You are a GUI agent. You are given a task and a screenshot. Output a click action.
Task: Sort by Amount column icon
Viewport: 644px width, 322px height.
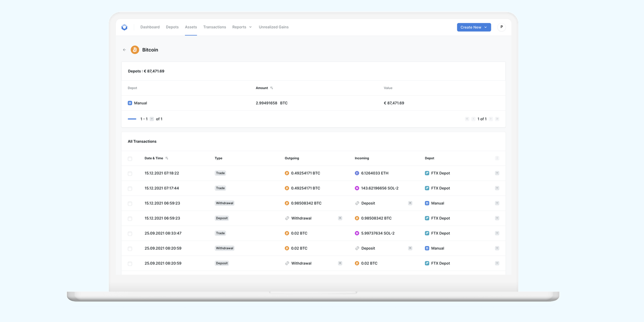pyautogui.click(x=272, y=88)
